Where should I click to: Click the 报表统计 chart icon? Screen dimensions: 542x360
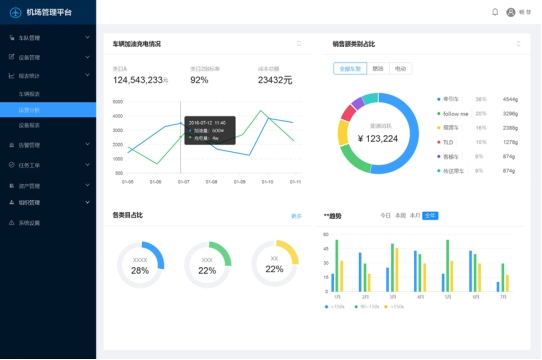click(12, 76)
